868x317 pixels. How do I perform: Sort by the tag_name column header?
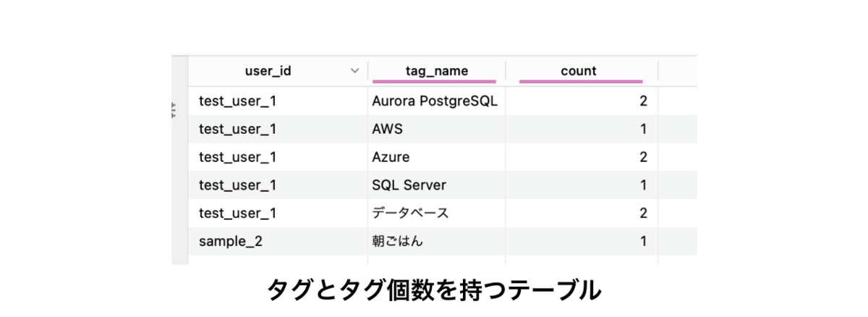[436, 71]
